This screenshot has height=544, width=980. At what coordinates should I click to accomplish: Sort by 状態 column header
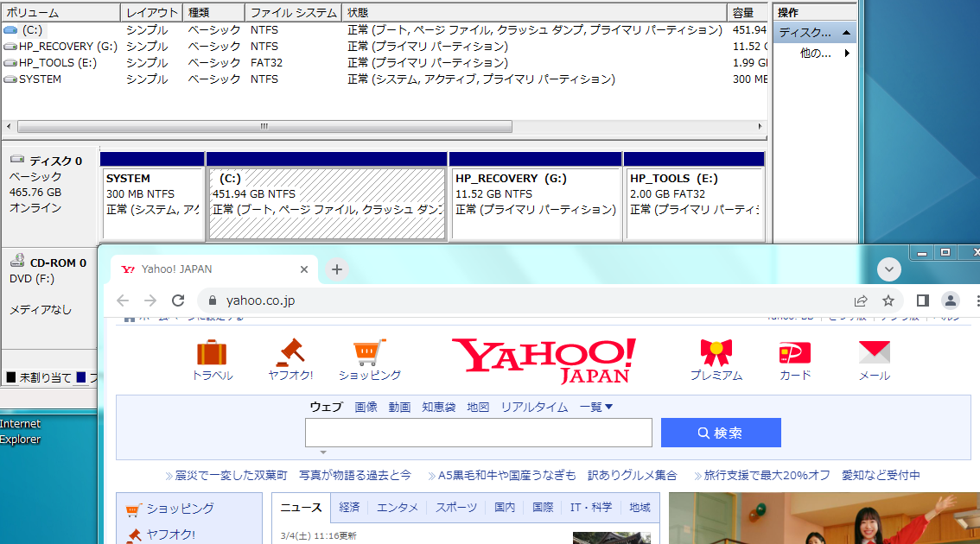coord(534,12)
